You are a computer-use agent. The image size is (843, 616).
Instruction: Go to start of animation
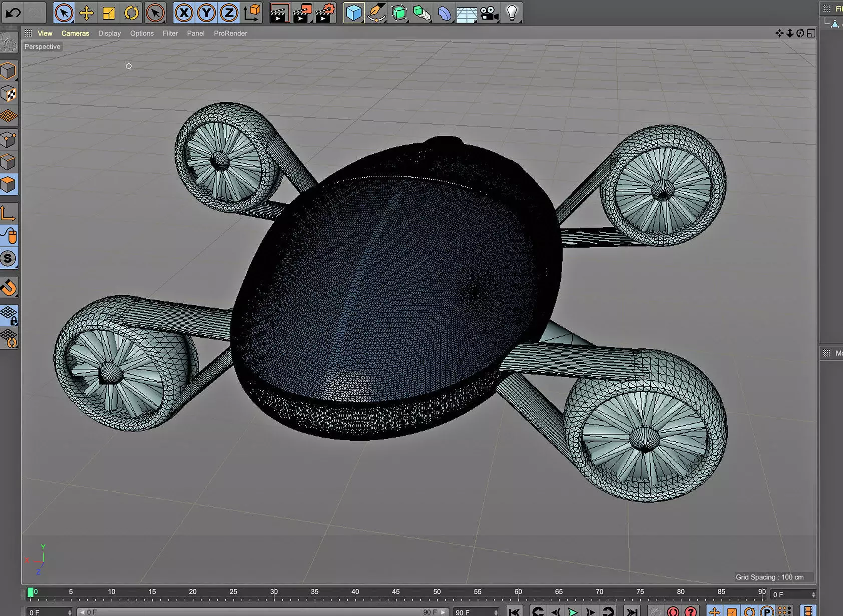tap(514, 611)
